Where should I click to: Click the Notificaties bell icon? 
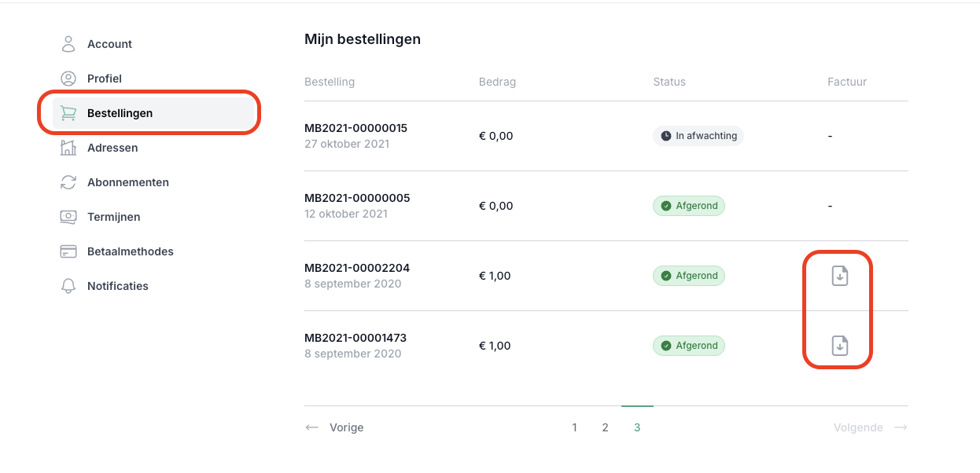(x=68, y=286)
